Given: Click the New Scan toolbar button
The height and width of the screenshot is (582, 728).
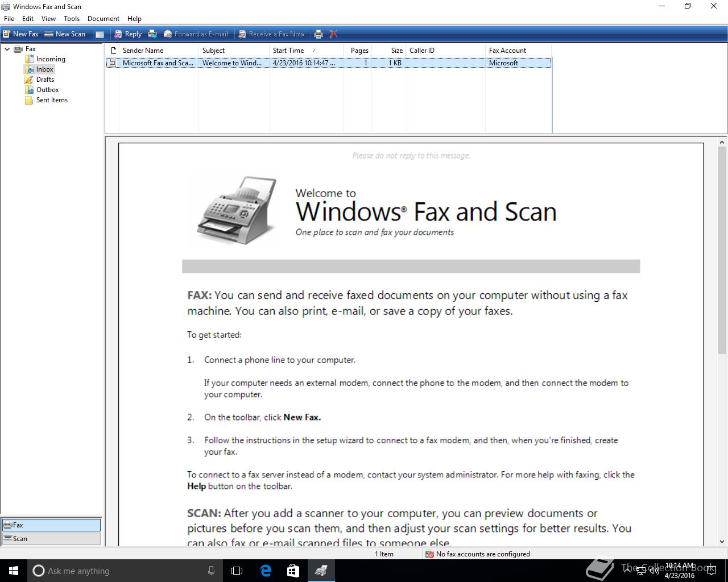Looking at the screenshot, I should pyautogui.click(x=65, y=34).
